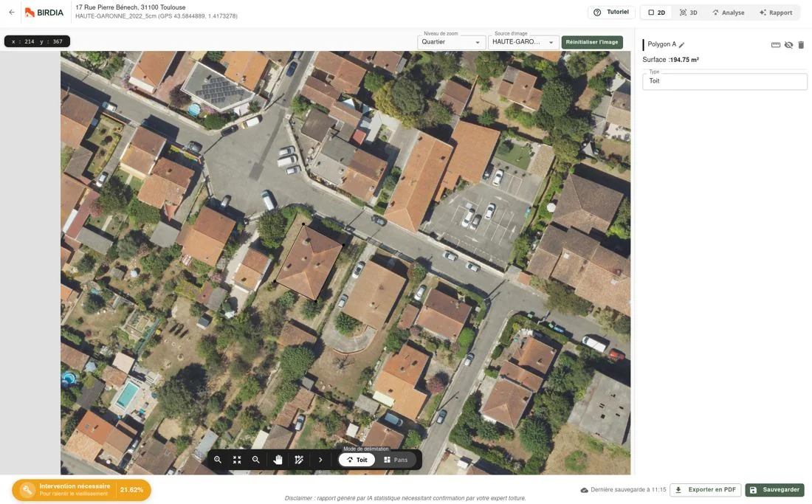Click the selected roof polygon on the map
Image resolution: width=812 pixels, height=504 pixels.
309,263
